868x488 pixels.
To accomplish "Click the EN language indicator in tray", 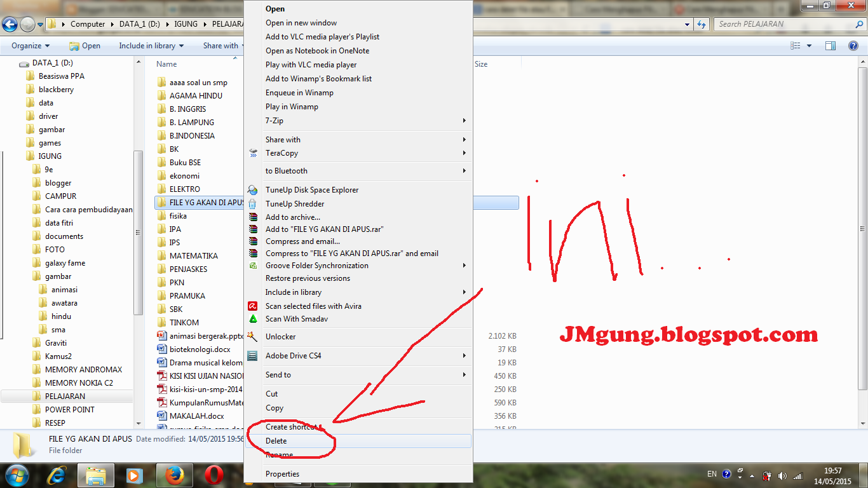I will pyautogui.click(x=712, y=474).
